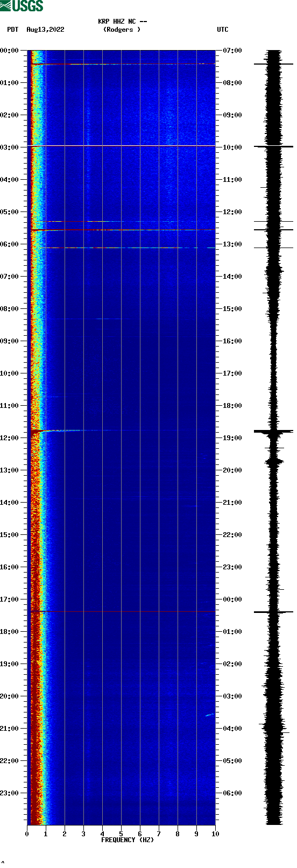Viewport: 297px width, 868px height.
Task: Click the UTC time label '00:00'
Action: [x=232, y=599]
